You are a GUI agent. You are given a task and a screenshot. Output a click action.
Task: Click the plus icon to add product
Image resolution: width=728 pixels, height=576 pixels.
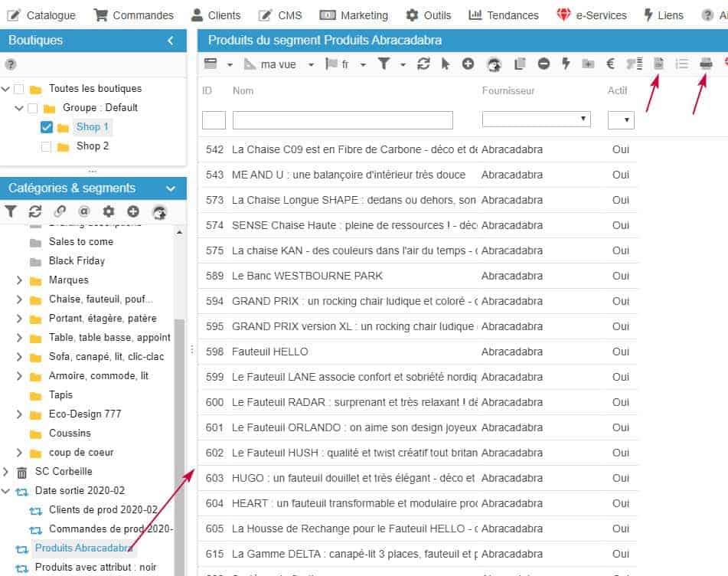click(468, 64)
